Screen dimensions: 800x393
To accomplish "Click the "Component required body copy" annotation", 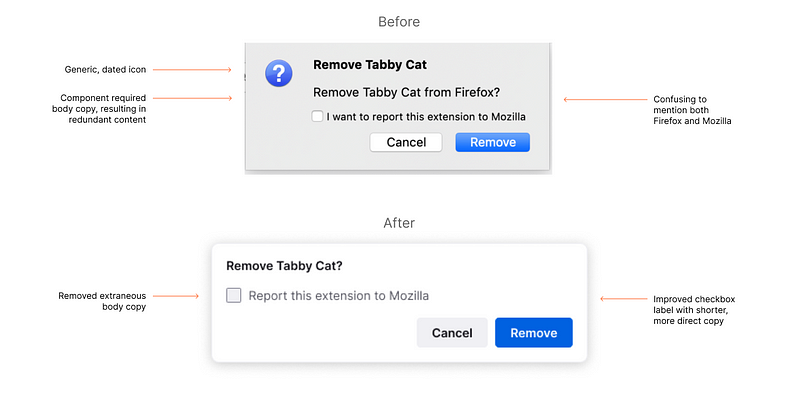I will (99, 109).
